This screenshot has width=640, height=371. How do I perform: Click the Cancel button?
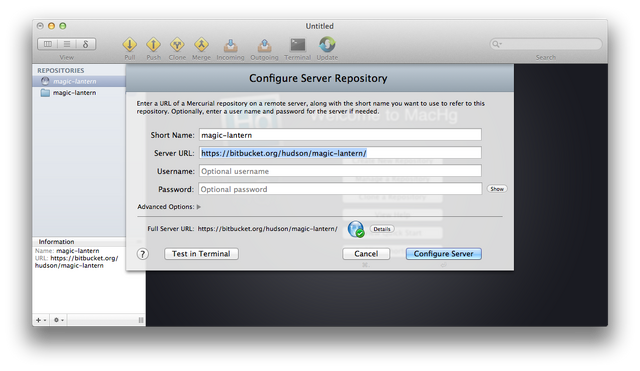pyautogui.click(x=366, y=254)
